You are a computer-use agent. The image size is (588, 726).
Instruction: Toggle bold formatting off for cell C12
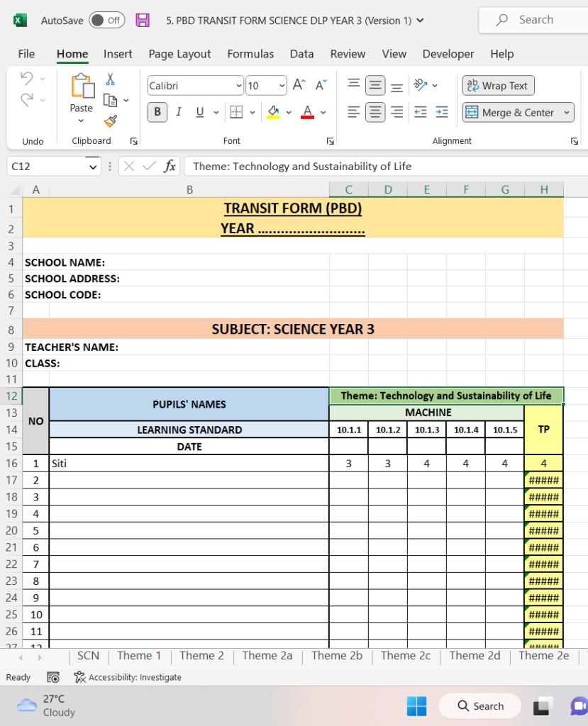(157, 112)
